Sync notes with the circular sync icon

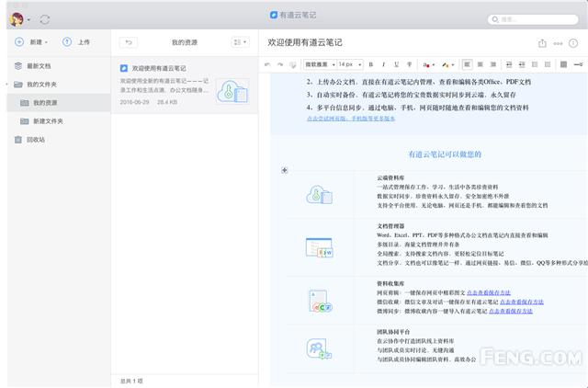(45, 19)
